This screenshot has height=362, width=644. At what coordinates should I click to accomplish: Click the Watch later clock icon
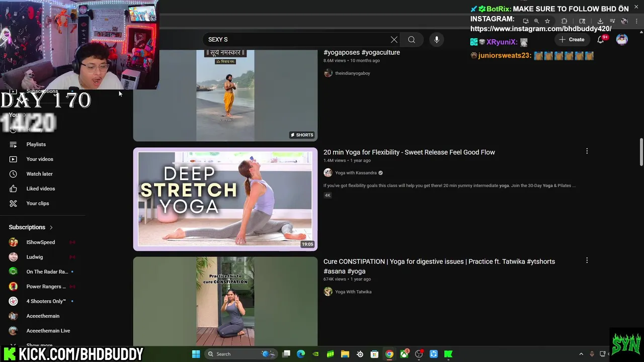[x=13, y=174]
